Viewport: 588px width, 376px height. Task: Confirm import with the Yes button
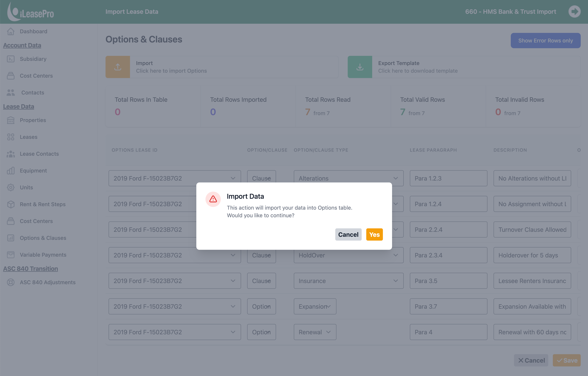point(374,234)
